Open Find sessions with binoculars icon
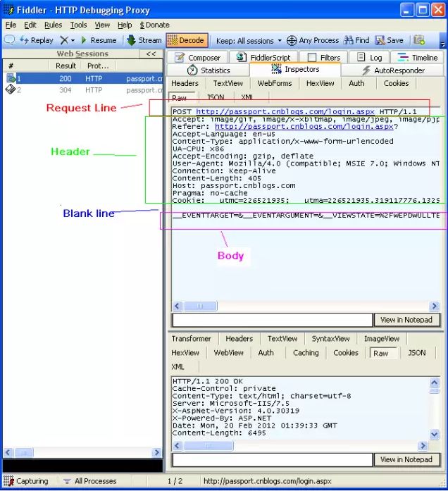 tap(356, 40)
